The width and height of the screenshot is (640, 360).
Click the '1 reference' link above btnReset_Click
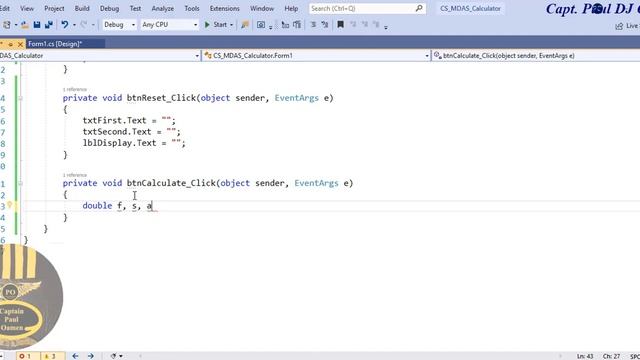coord(75,89)
